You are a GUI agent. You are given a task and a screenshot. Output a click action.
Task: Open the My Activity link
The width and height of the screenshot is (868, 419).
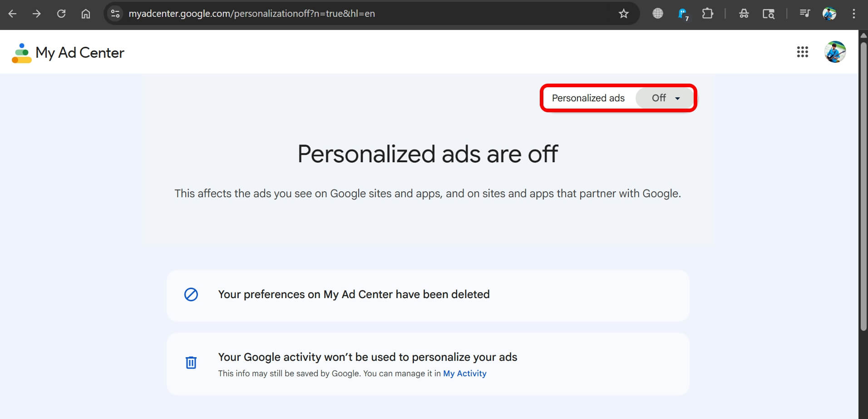tap(464, 374)
